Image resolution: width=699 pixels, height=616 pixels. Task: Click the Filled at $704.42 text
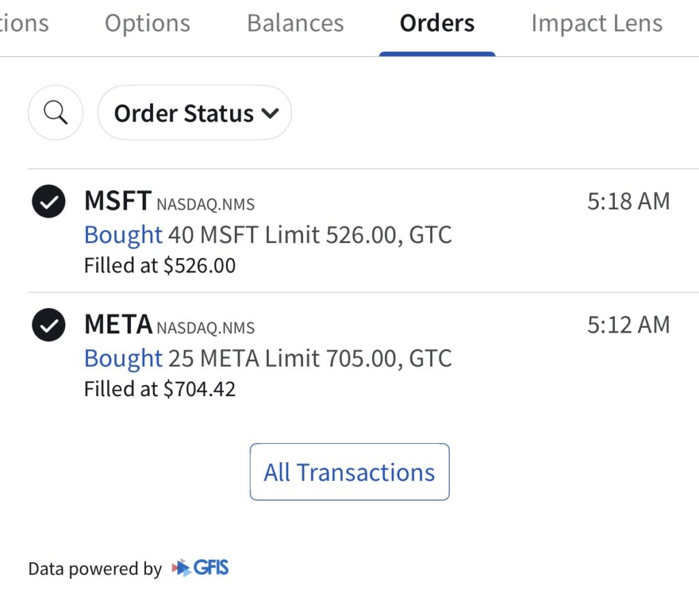[x=160, y=389]
